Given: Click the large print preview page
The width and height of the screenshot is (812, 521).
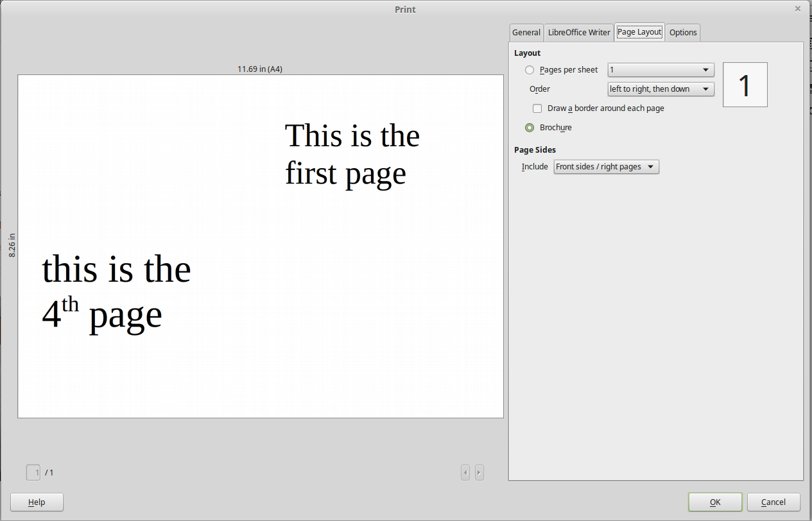Looking at the screenshot, I should coord(260,246).
